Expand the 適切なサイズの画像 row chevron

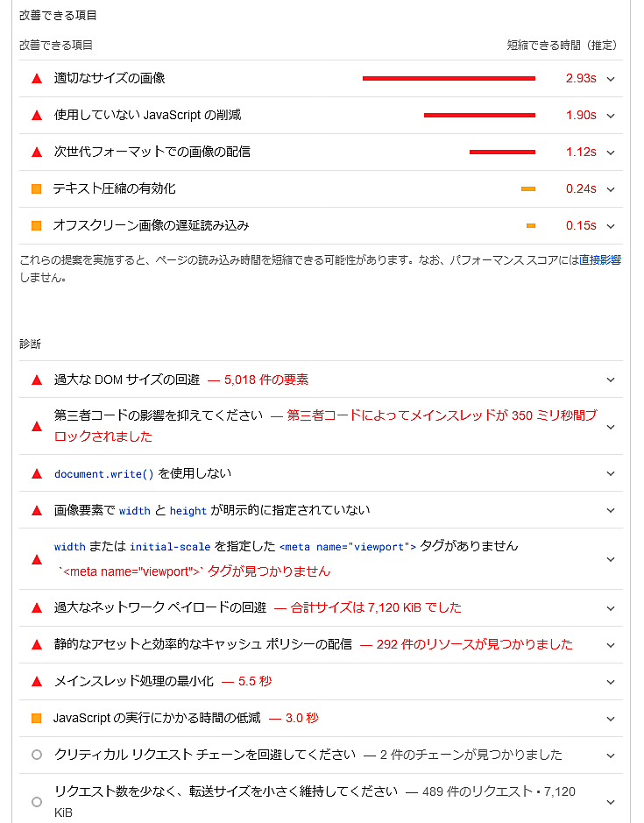(x=611, y=78)
